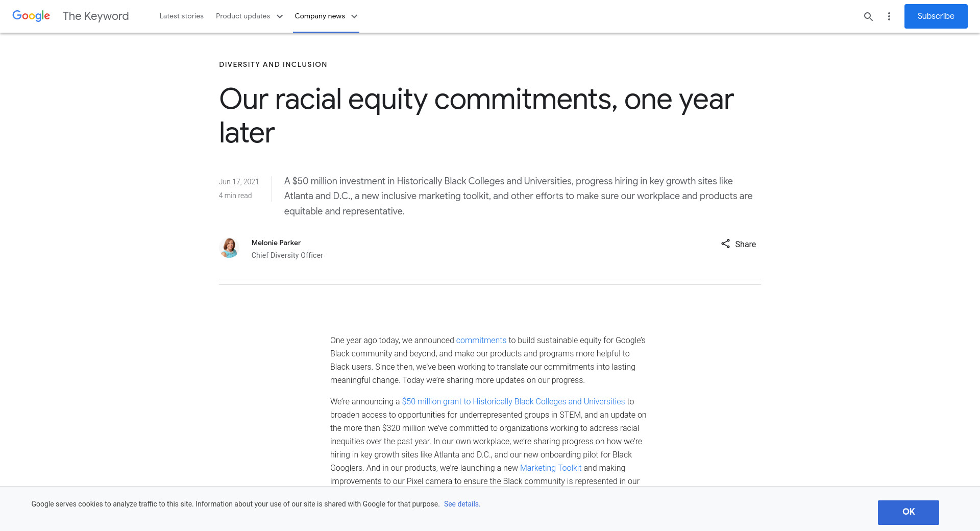Open the See details cookie link
The height and width of the screenshot is (531, 980).
coord(462,504)
